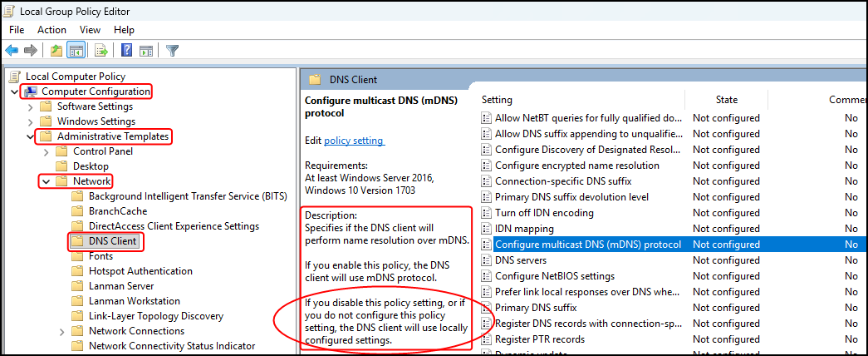Click the policy icon beside Configure NetBIOS settings
This screenshot has height=356, width=868.
(487, 276)
